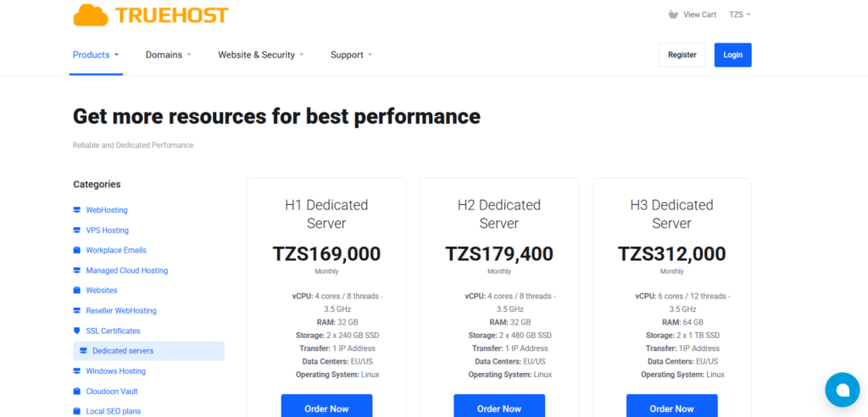Click the Local SEO plans icon
Image resolution: width=868 pixels, height=417 pixels.
[x=77, y=411]
